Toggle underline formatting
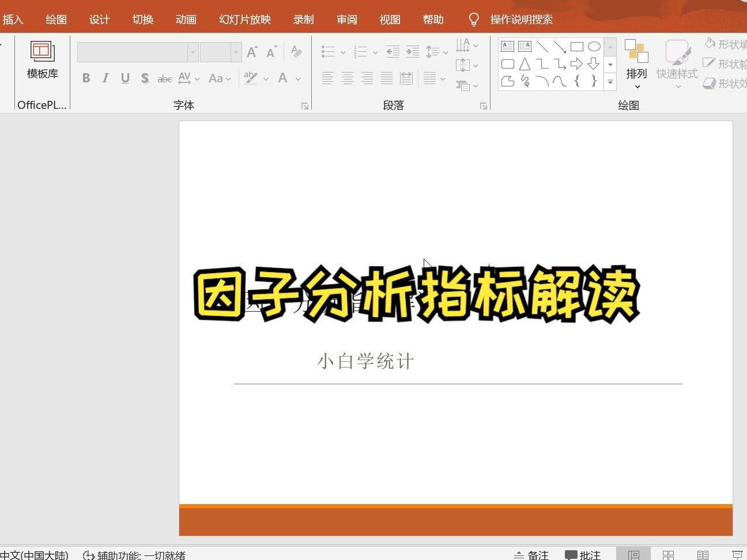This screenshot has height=560, width=747. point(125,78)
